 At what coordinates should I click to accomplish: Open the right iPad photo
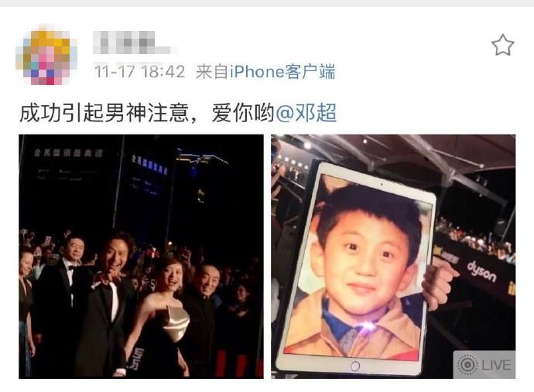(393, 257)
